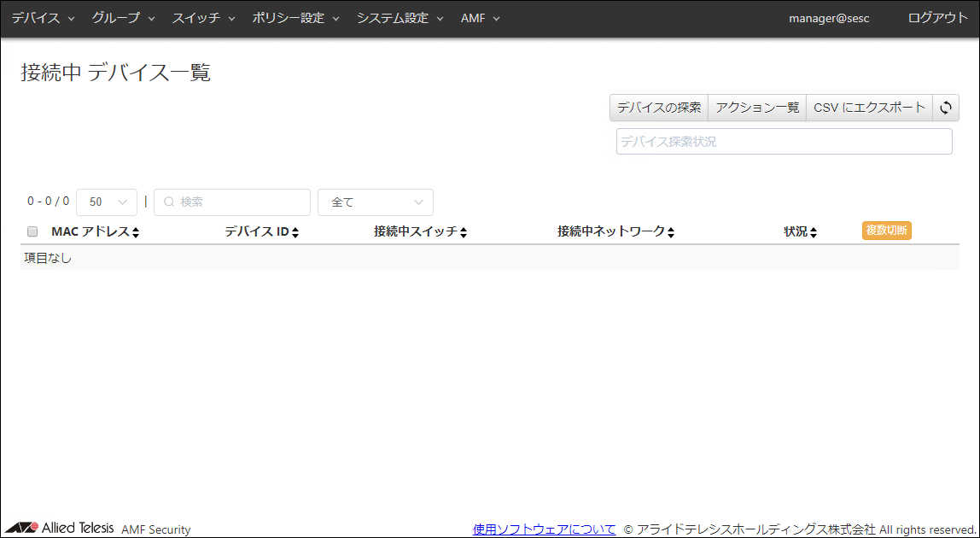Sort by 接続中ネットワーク column arrows

(671, 232)
